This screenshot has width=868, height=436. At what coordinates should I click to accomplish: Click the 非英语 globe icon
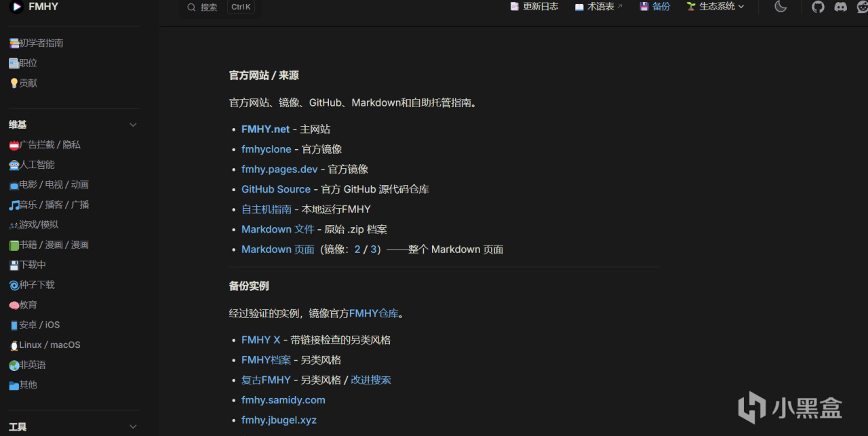(x=14, y=365)
